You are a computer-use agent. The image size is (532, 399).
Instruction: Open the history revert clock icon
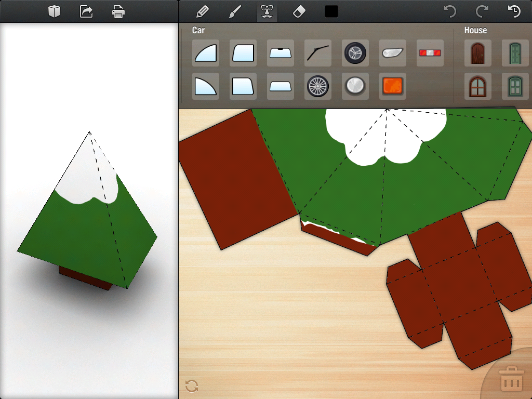(x=514, y=11)
